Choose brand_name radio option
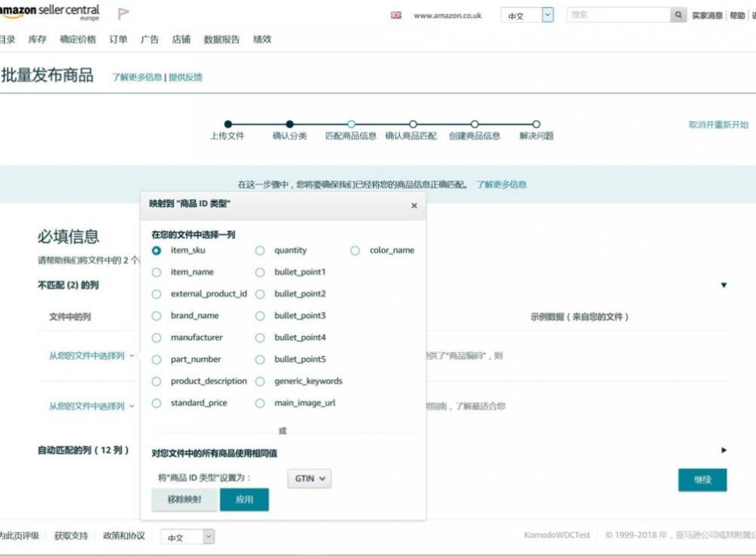 (156, 316)
